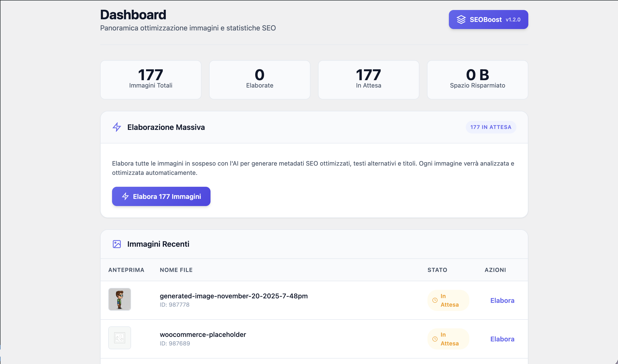Click the lightning bolt icon beside Elaborazione Massiva
The height and width of the screenshot is (364, 618).
[x=117, y=127]
